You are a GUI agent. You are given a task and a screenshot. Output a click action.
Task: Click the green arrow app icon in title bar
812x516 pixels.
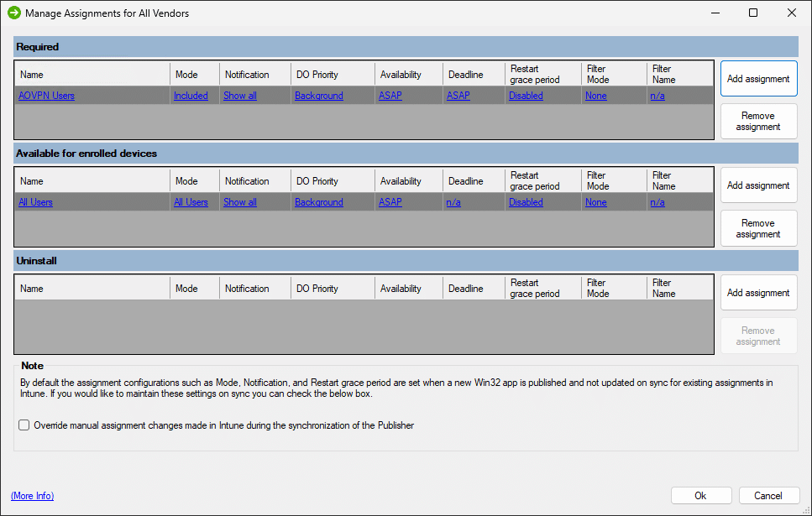coord(13,13)
